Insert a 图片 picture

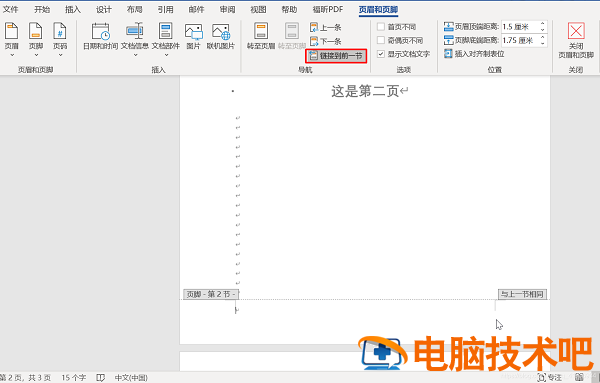point(193,36)
